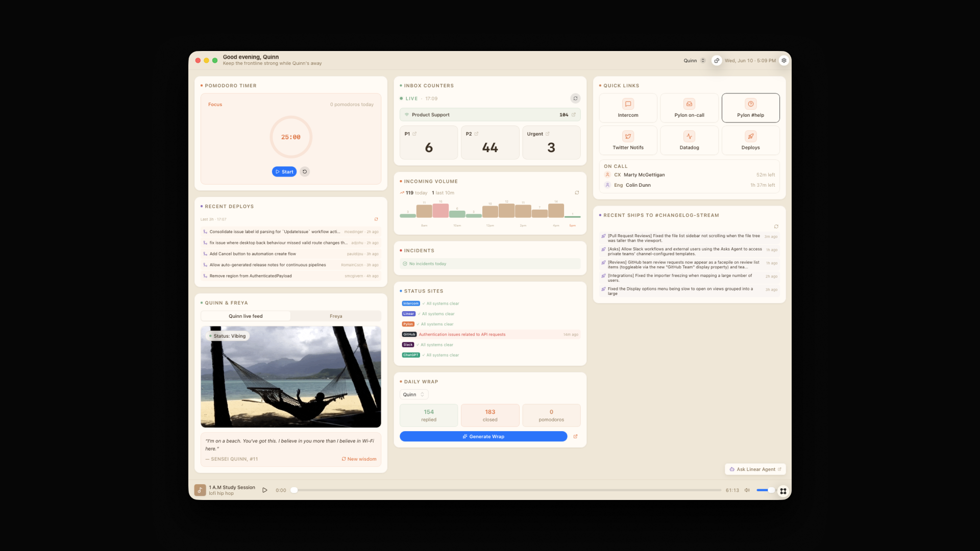Select the Quinn live feed tab
980x551 pixels.
[x=246, y=316]
